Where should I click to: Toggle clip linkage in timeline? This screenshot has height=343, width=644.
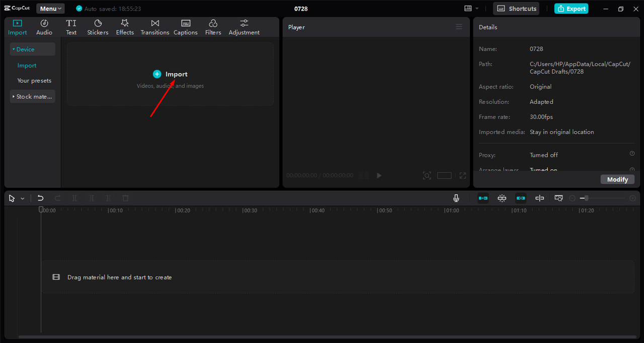521,198
